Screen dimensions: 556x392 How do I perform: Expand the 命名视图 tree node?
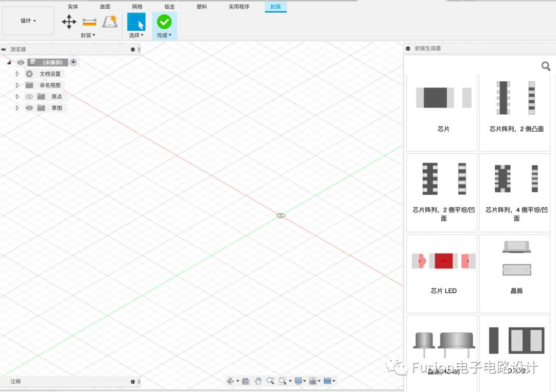coord(17,85)
